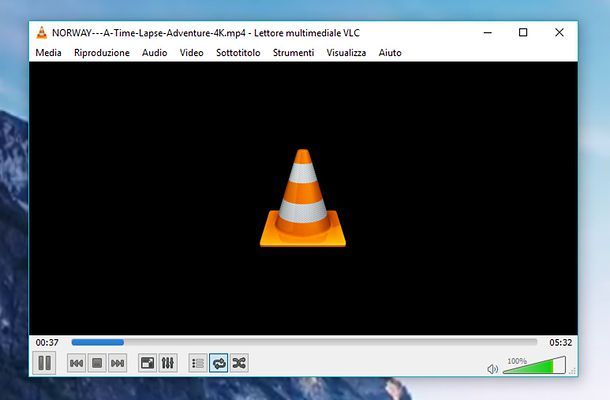The width and height of the screenshot is (610, 400).
Task: Mute audio using the speaker icon
Action: (492, 368)
